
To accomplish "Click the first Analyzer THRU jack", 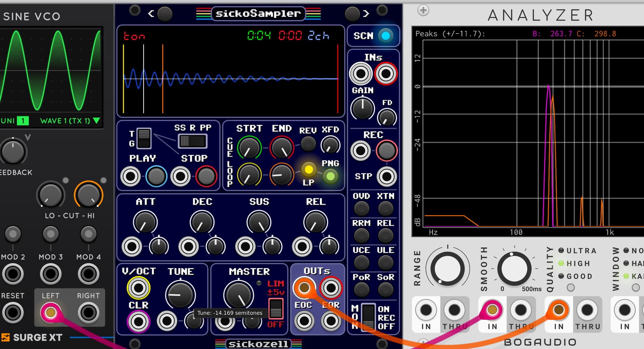I will (x=454, y=310).
